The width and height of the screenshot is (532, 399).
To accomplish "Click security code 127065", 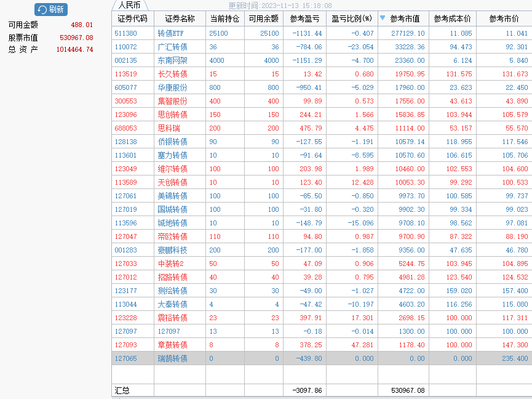I will pos(126,358).
